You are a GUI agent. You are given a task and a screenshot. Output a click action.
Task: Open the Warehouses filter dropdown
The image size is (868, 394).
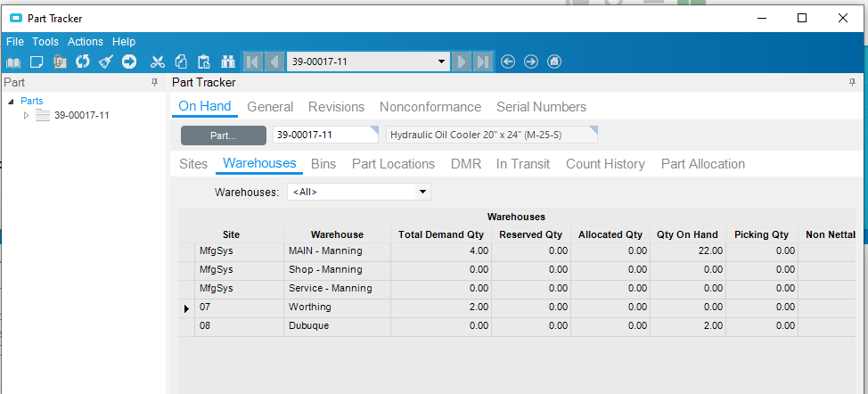click(x=422, y=192)
